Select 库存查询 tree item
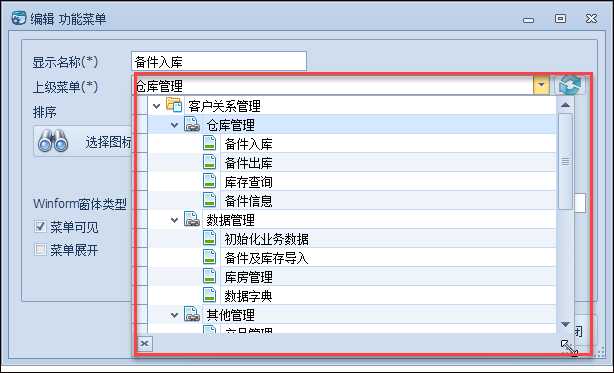This screenshot has height=373, width=614. (x=249, y=182)
